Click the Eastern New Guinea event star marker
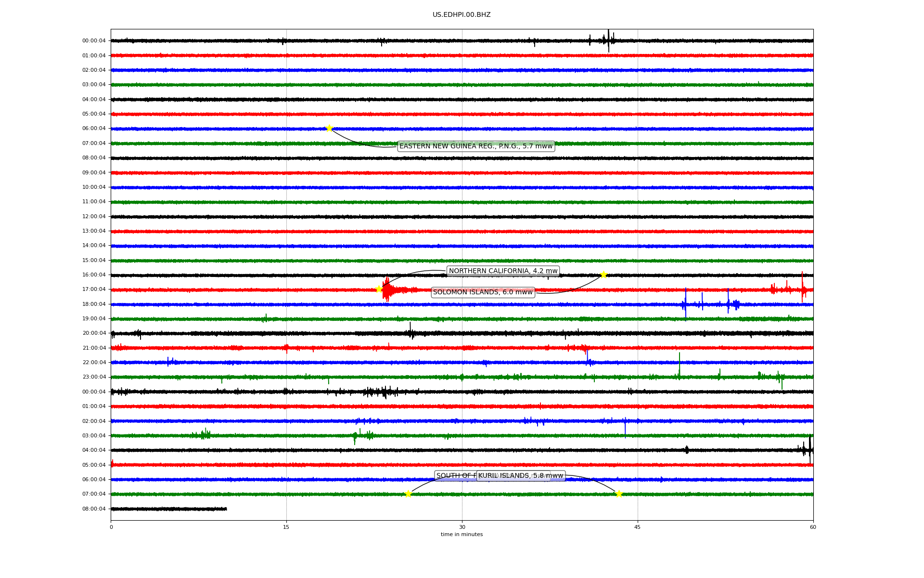 [x=329, y=128]
